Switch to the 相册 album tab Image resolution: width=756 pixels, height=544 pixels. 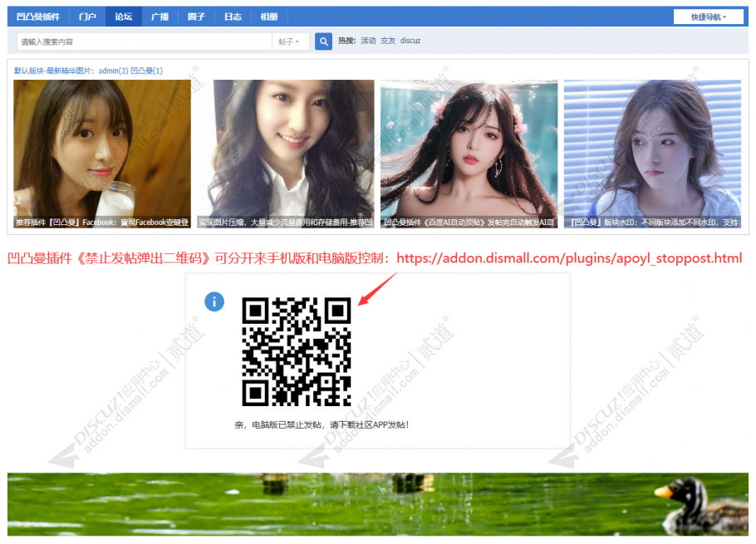(x=269, y=17)
